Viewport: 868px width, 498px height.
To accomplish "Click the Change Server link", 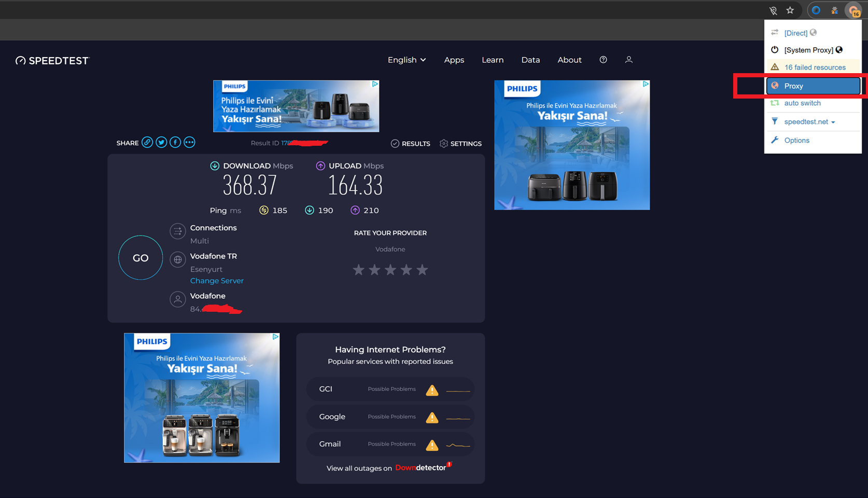I will pyautogui.click(x=217, y=281).
